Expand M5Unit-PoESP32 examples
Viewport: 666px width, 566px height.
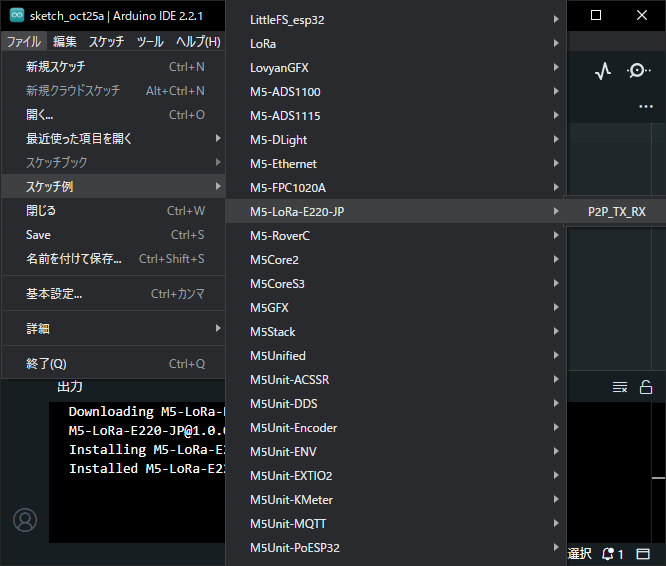[396, 547]
